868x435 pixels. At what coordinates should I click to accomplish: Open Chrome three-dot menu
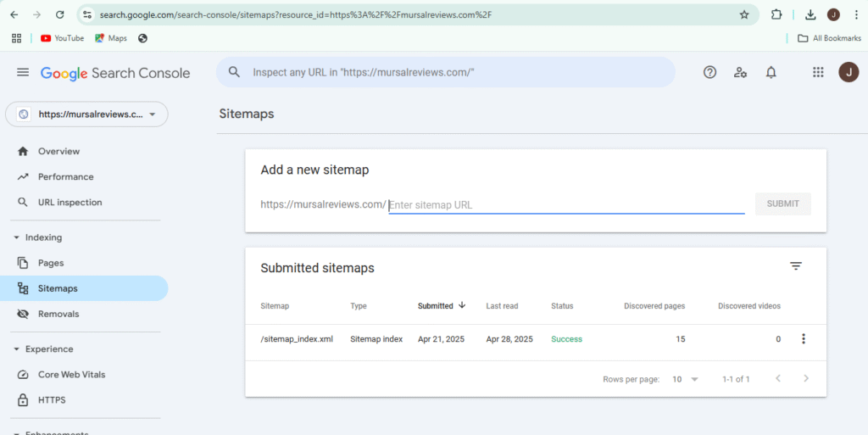[x=856, y=15]
